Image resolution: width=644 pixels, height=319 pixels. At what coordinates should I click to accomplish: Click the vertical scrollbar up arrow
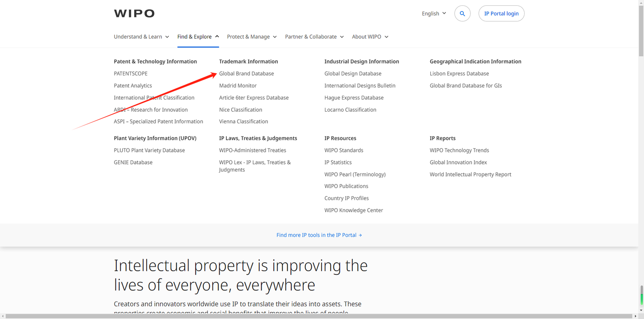tap(641, 3)
